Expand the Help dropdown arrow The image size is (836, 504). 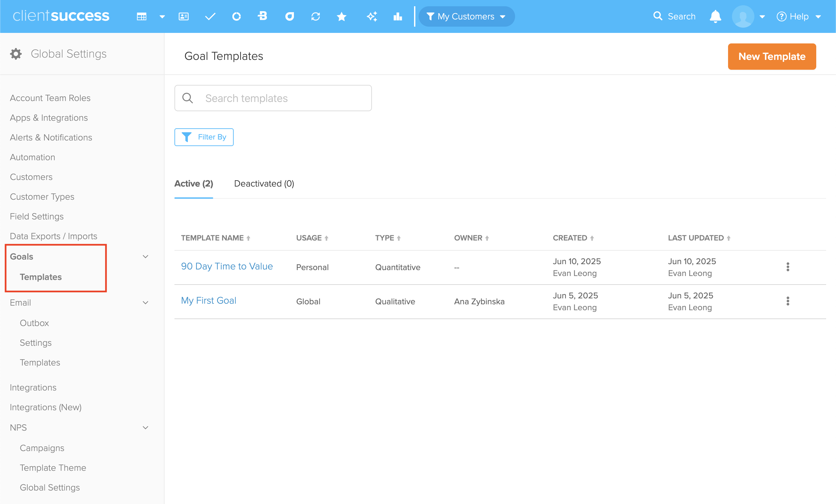point(818,17)
